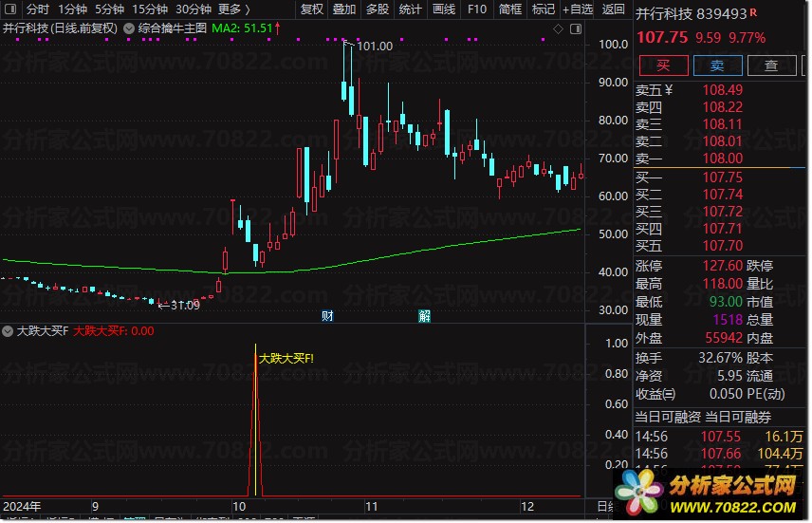
Task: Click the 返回 back button
Action: click(614, 9)
